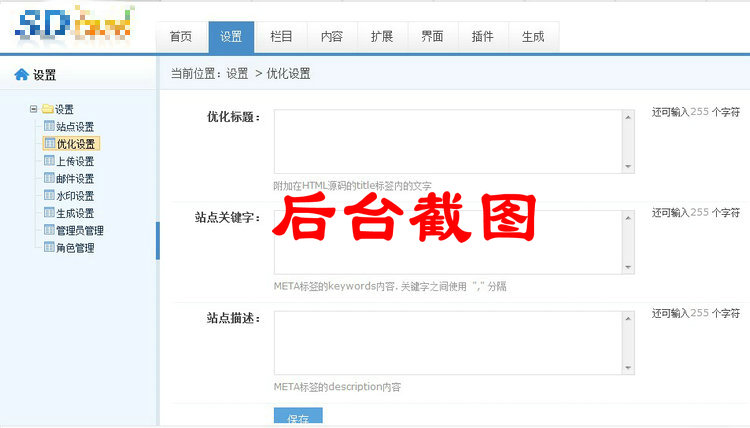This screenshot has width=750, height=428.
Task: Click the 水印设置 page icon in tree
Action: 49,196
